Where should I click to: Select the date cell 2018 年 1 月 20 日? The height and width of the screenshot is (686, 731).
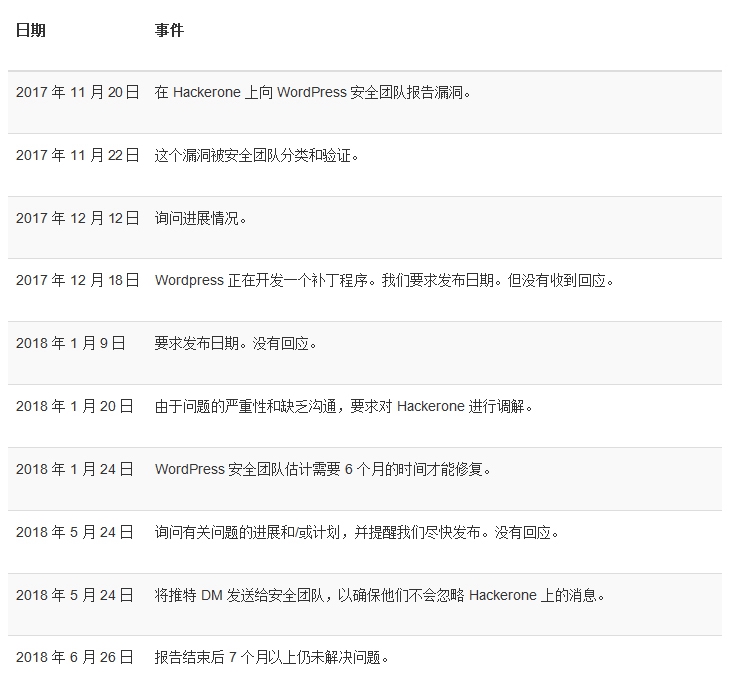74,407
